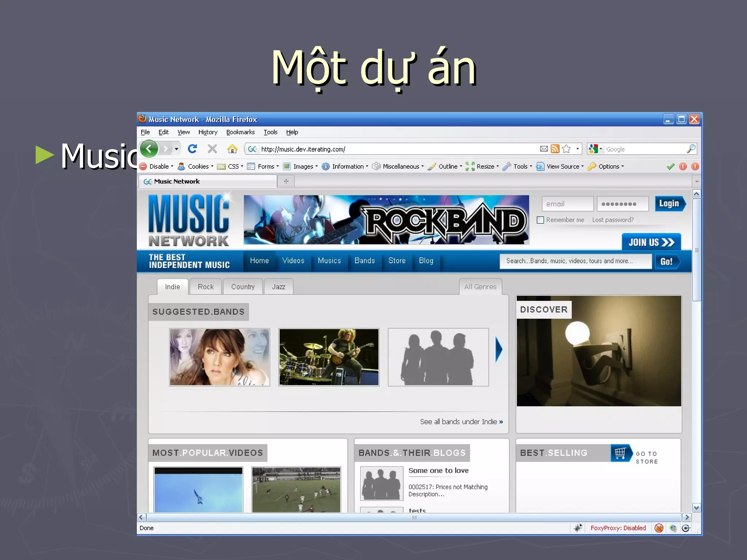Viewport: 747px width, 560px height.
Task: Click the green checkmark validation icon
Action: 670,167
